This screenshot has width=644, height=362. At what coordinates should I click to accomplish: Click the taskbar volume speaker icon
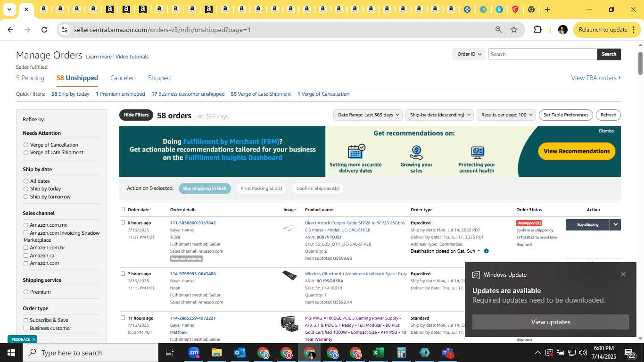coord(583,353)
